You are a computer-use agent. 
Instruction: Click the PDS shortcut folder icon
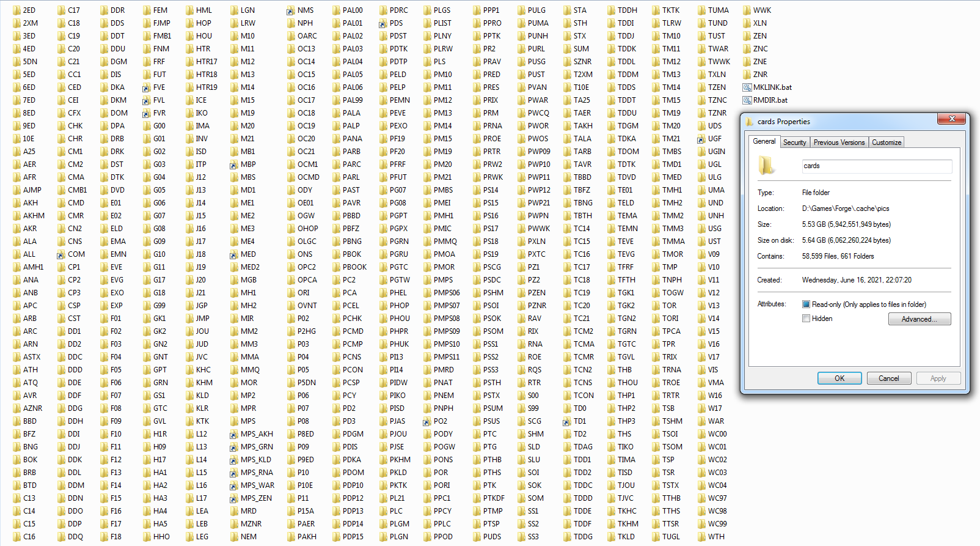[382, 23]
